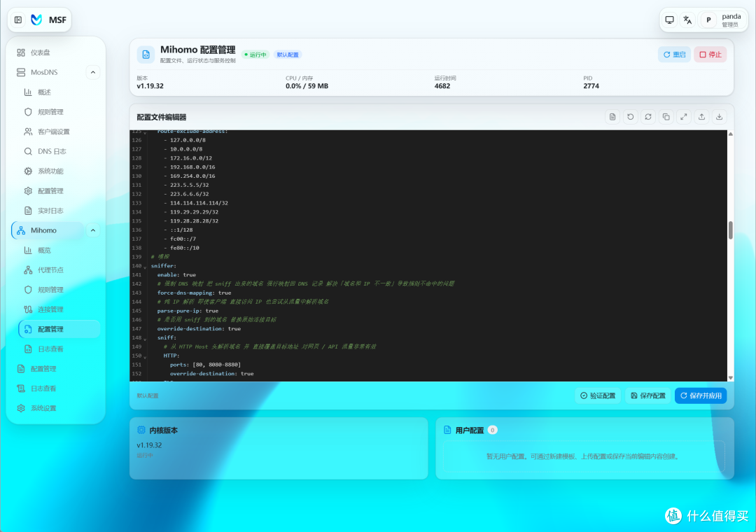
Task: Click the monitor theme icon in top bar
Action: pos(670,20)
